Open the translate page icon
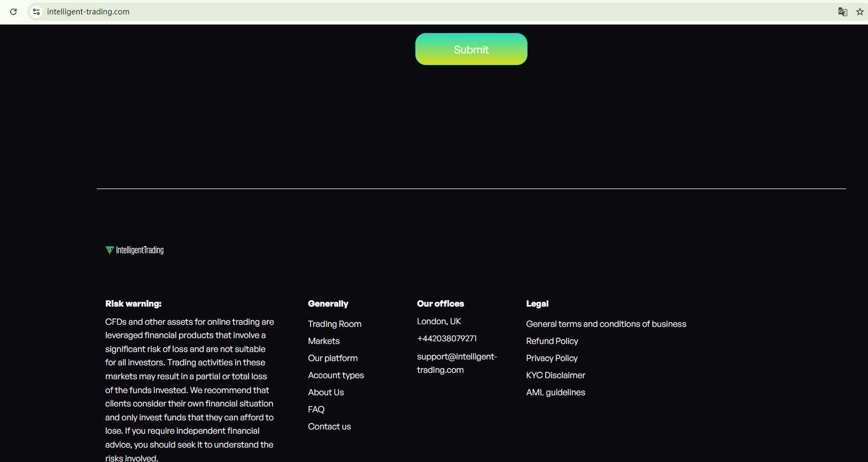868x462 pixels. [843, 12]
